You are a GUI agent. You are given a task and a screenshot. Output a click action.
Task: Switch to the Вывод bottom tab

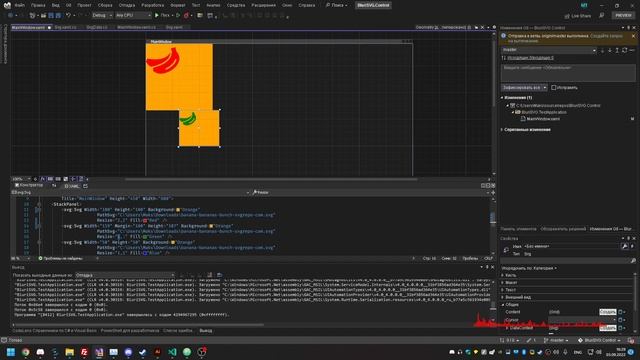[206, 331]
